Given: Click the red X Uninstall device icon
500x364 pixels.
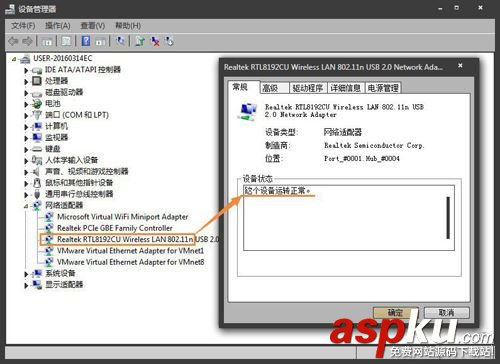Looking at the screenshot, I should [155, 41].
